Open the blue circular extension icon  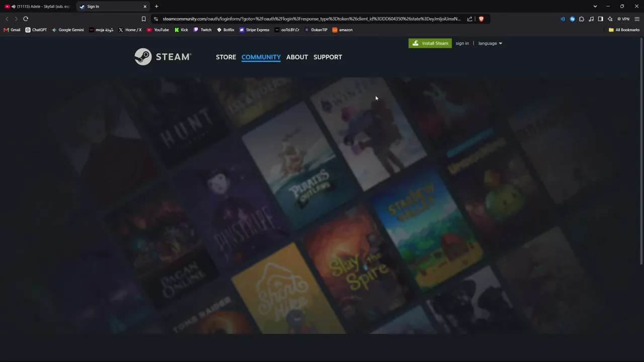point(572,19)
